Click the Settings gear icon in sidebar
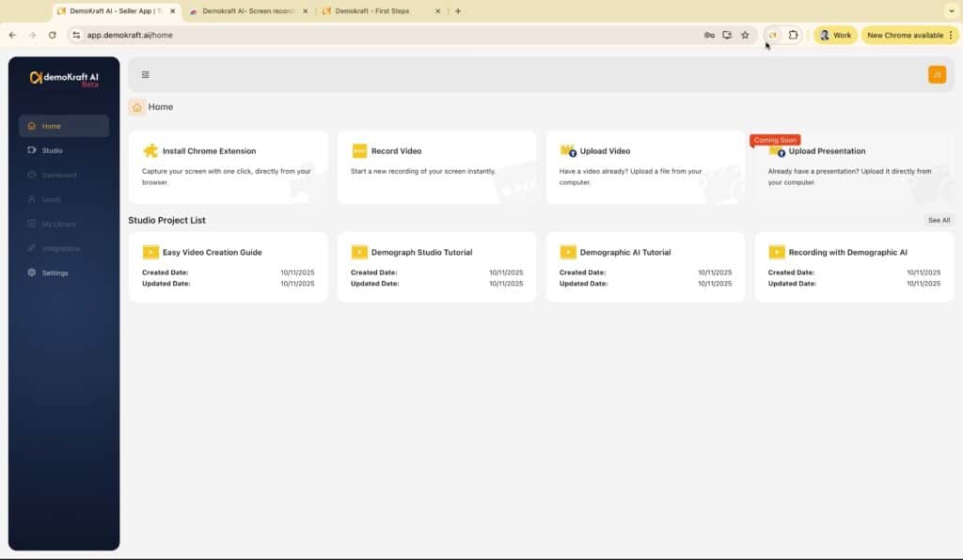This screenshot has width=963, height=560. (x=32, y=272)
